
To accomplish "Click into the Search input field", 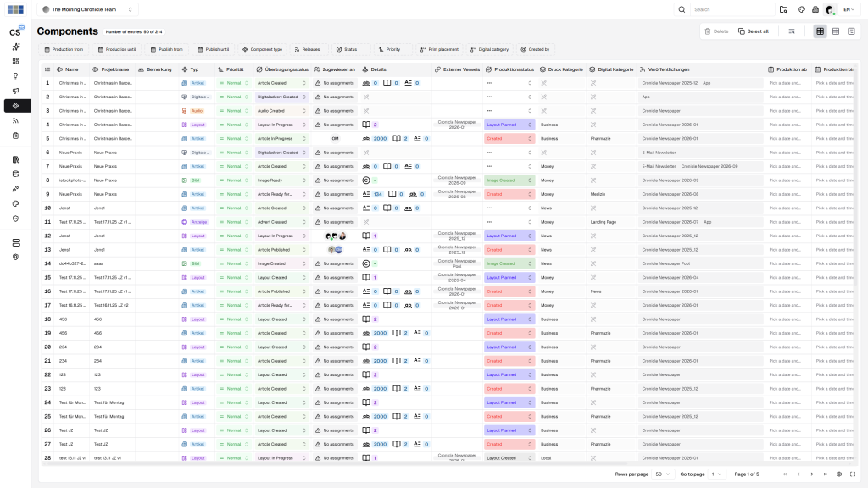I will click(x=729, y=9).
